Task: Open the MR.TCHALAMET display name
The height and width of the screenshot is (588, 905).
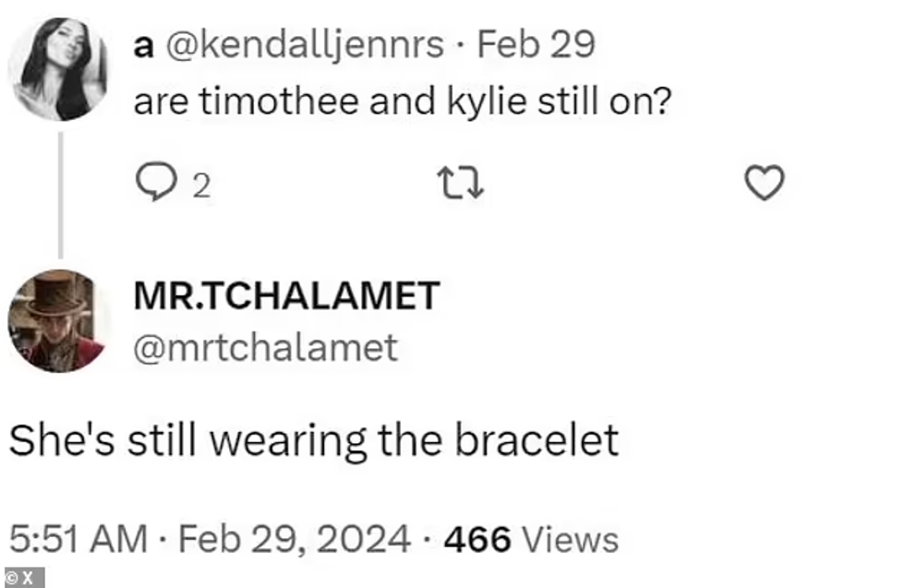Action: pos(286,296)
